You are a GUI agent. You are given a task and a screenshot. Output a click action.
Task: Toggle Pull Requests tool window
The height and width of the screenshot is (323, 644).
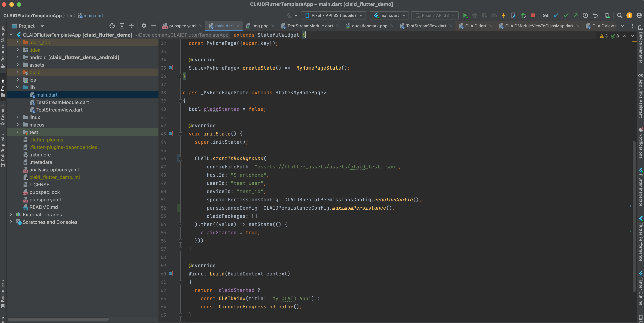3,150
